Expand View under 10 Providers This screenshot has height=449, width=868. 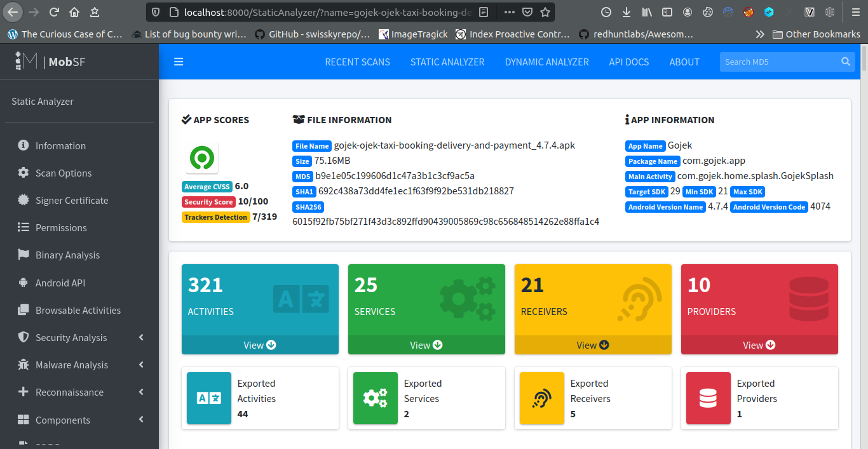[x=759, y=345]
